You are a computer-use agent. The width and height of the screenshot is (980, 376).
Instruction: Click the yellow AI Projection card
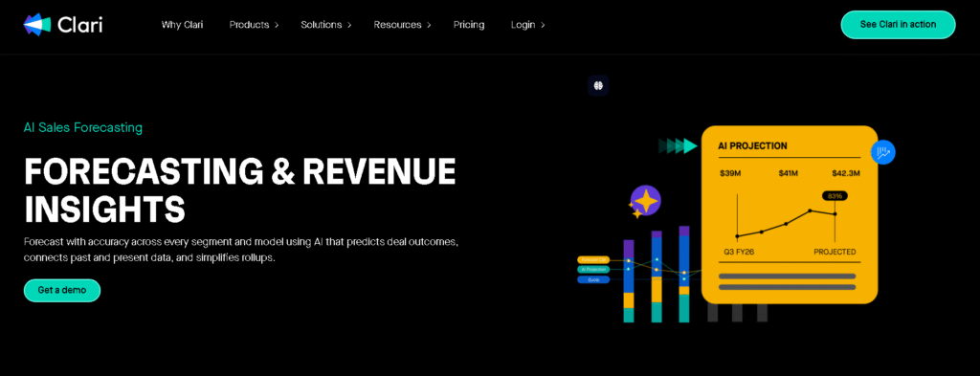[790, 215]
